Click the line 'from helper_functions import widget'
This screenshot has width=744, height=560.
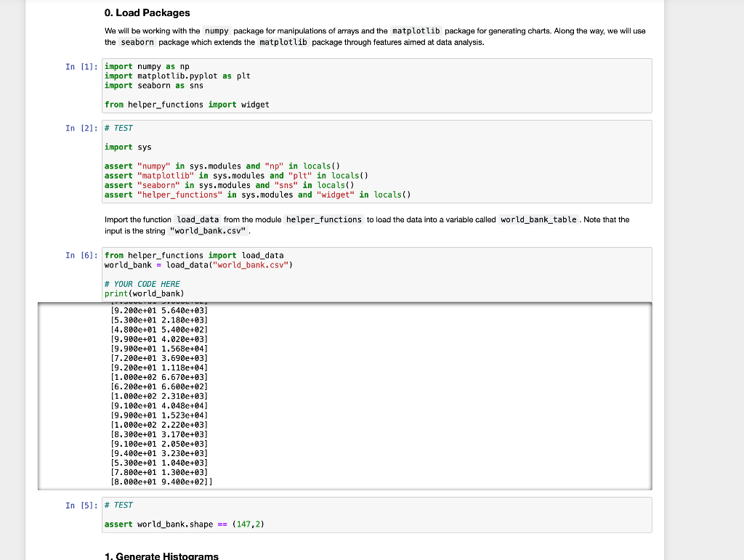[187, 105]
